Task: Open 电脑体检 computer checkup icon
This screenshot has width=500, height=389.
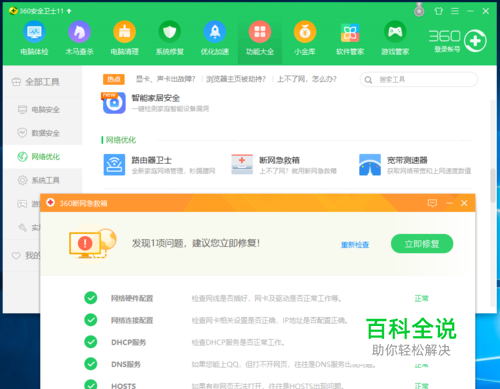Action: [34, 32]
